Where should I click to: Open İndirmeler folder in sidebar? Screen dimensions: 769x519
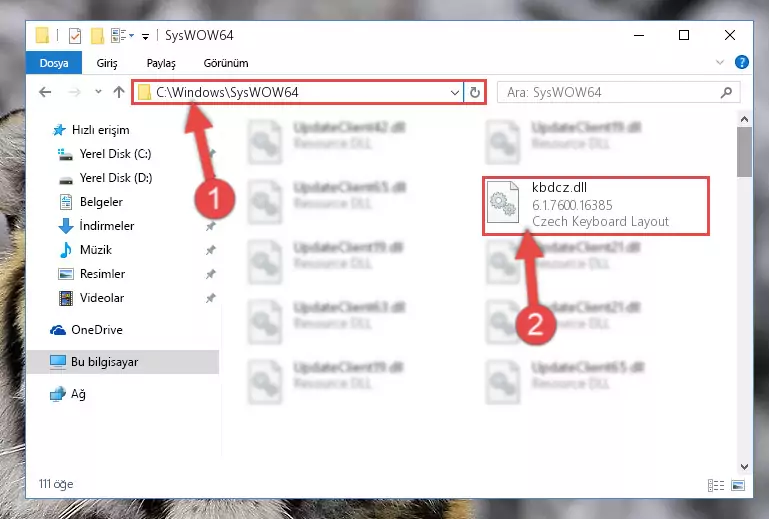(96, 226)
